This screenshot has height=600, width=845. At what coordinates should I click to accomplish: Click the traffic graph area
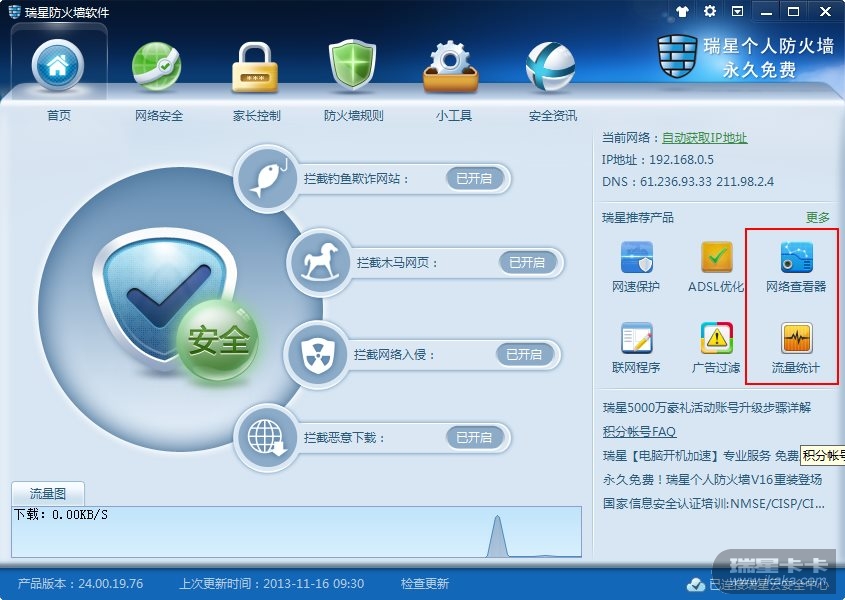[x=296, y=532]
